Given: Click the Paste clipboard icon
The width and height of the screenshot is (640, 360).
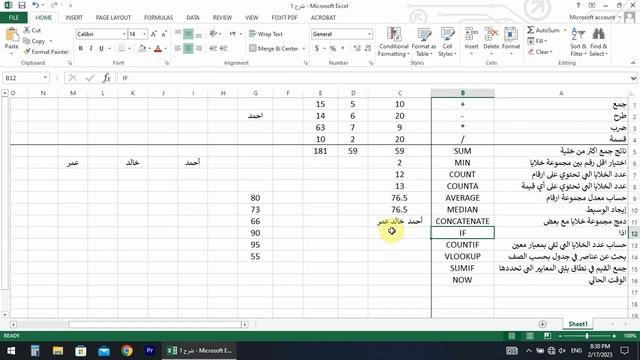Looking at the screenshot, I should point(11,35).
